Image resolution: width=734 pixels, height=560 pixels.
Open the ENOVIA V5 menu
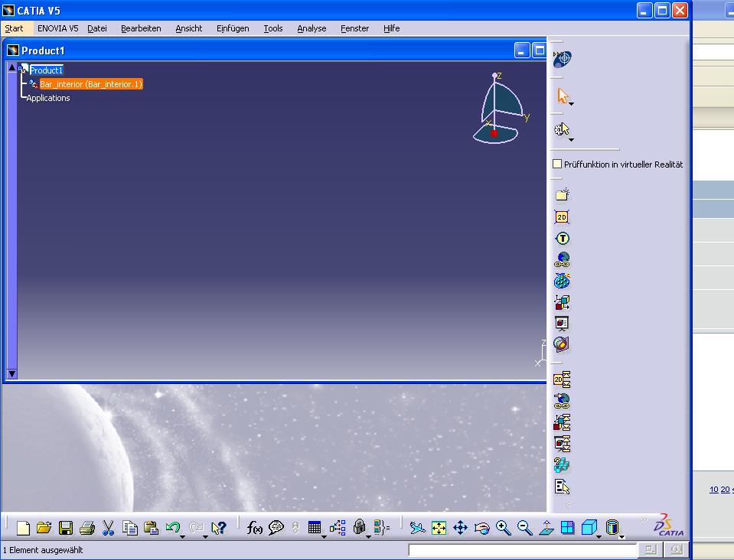tap(58, 28)
